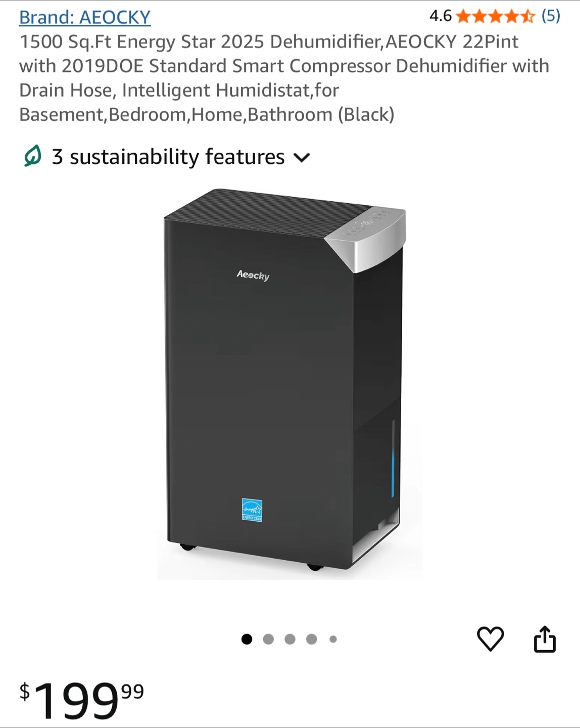Open the 4.6 star rating stars

click(495, 17)
